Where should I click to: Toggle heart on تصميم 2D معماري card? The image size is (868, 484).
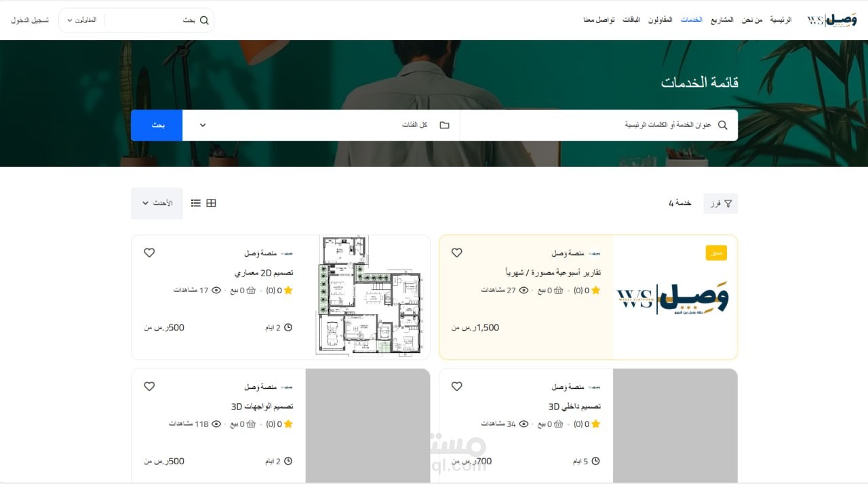pos(149,253)
